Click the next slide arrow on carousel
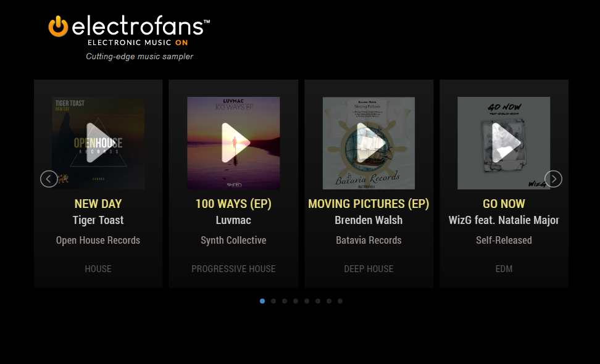 click(553, 179)
